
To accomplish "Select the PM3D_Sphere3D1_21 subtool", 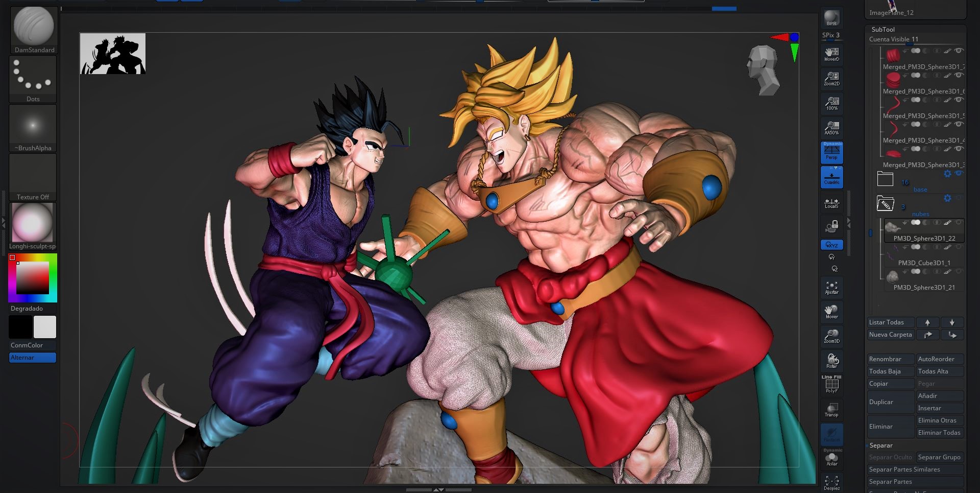I will point(924,279).
